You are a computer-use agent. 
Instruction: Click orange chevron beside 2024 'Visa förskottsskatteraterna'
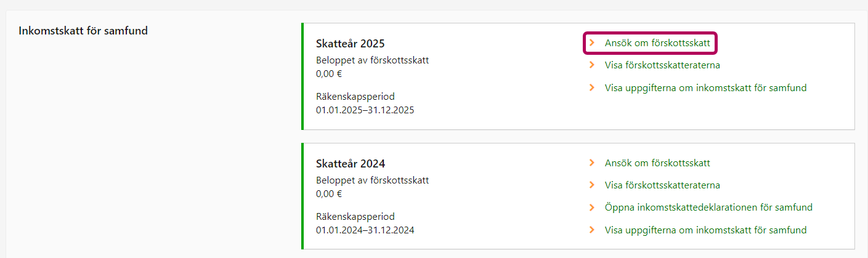(x=592, y=185)
